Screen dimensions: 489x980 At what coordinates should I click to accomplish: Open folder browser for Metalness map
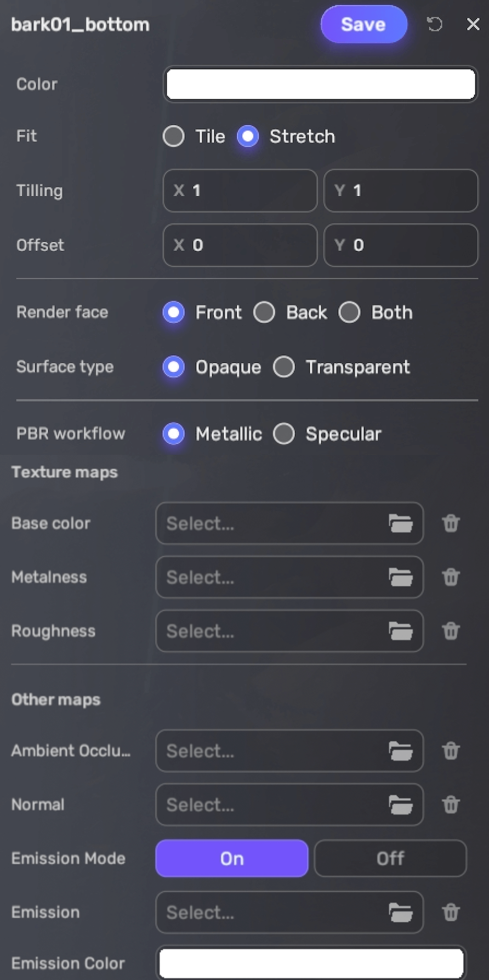[x=401, y=577]
